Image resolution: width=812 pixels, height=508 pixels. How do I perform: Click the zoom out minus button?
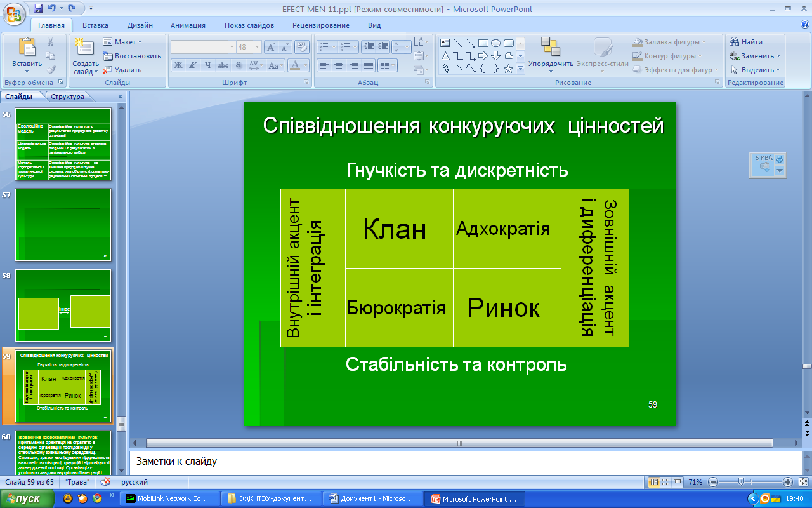[x=712, y=482]
